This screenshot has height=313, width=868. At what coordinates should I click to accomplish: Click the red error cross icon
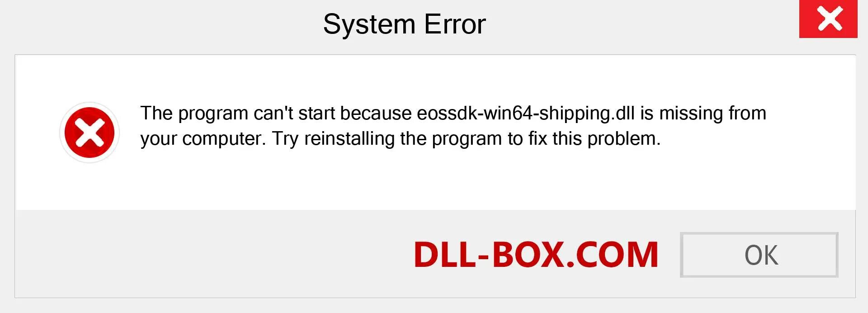click(x=90, y=133)
